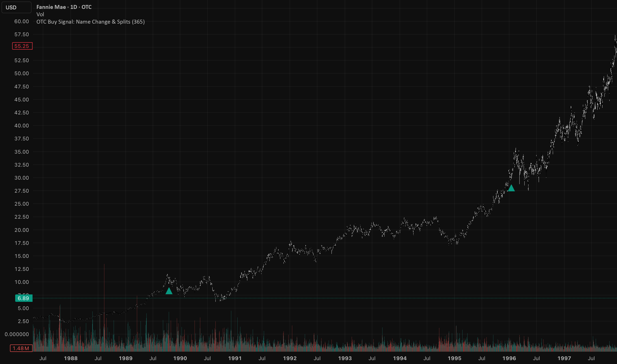
Task: Select the green 6.89 price label
Action: 24,298
